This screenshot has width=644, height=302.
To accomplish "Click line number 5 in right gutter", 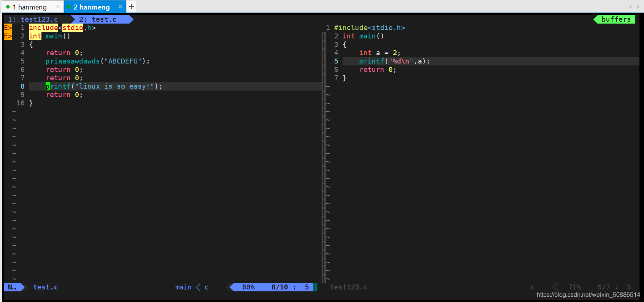I will 336,61.
